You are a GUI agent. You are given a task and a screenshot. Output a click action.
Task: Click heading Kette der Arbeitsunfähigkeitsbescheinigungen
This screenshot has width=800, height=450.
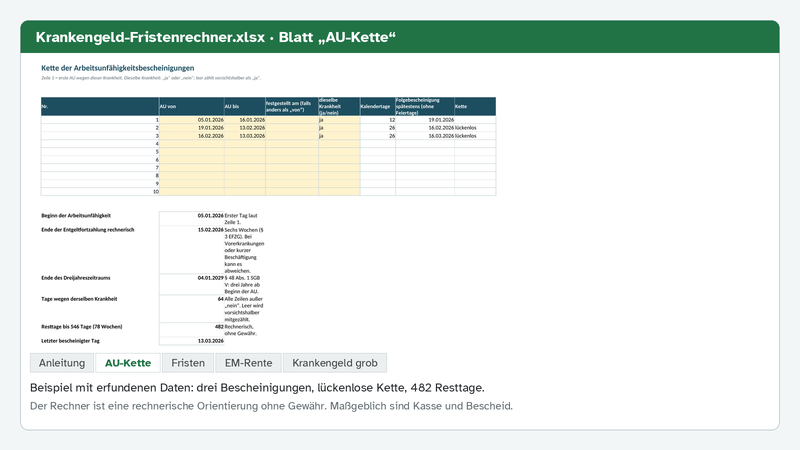[x=118, y=68]
